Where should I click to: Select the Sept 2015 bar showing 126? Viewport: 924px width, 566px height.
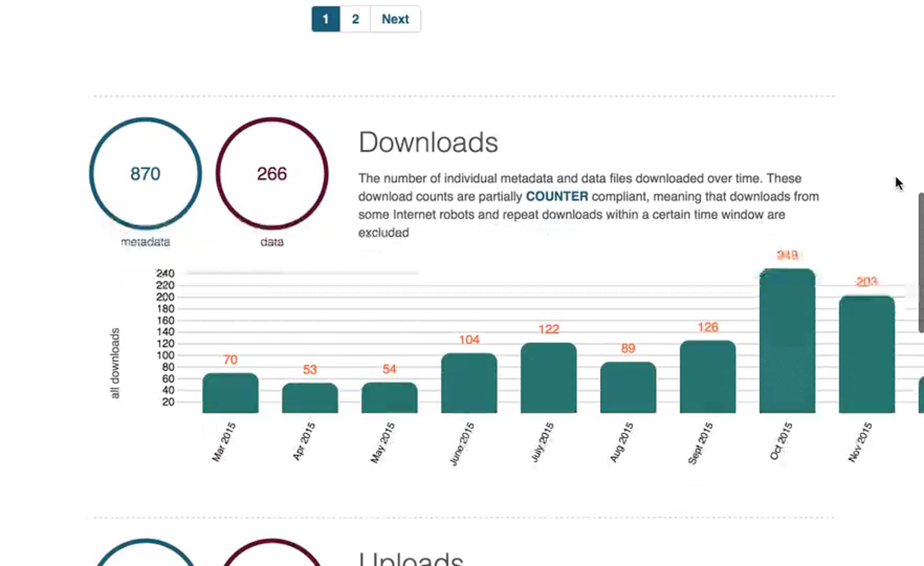click(708, 376)
